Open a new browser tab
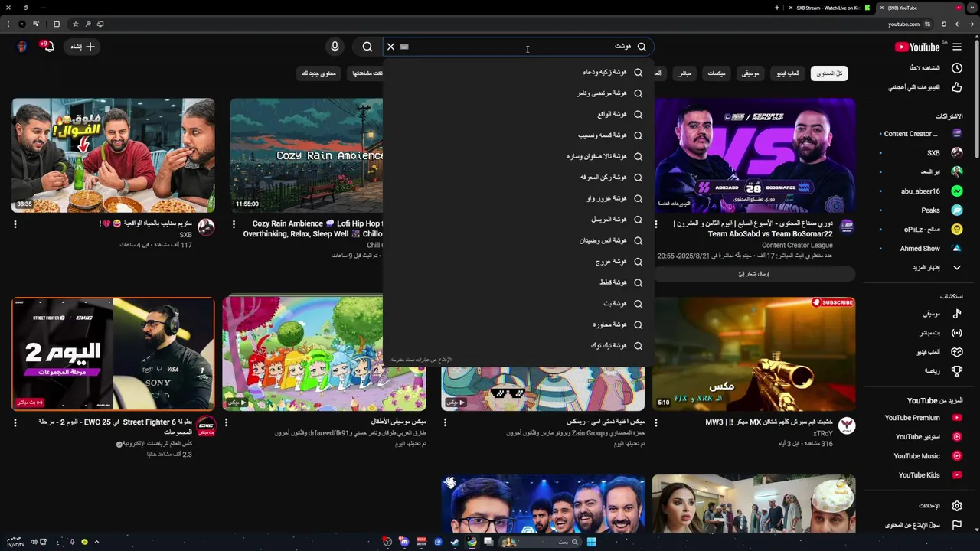 777,8
